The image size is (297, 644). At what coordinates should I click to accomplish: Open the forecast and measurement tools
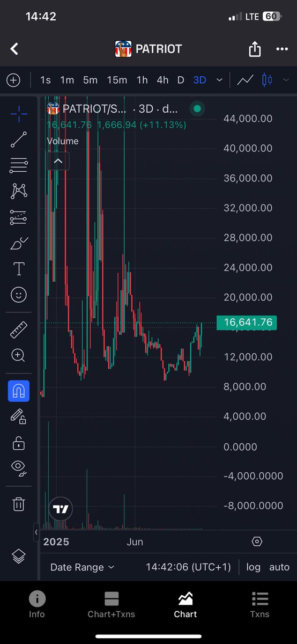click(19, 217)
